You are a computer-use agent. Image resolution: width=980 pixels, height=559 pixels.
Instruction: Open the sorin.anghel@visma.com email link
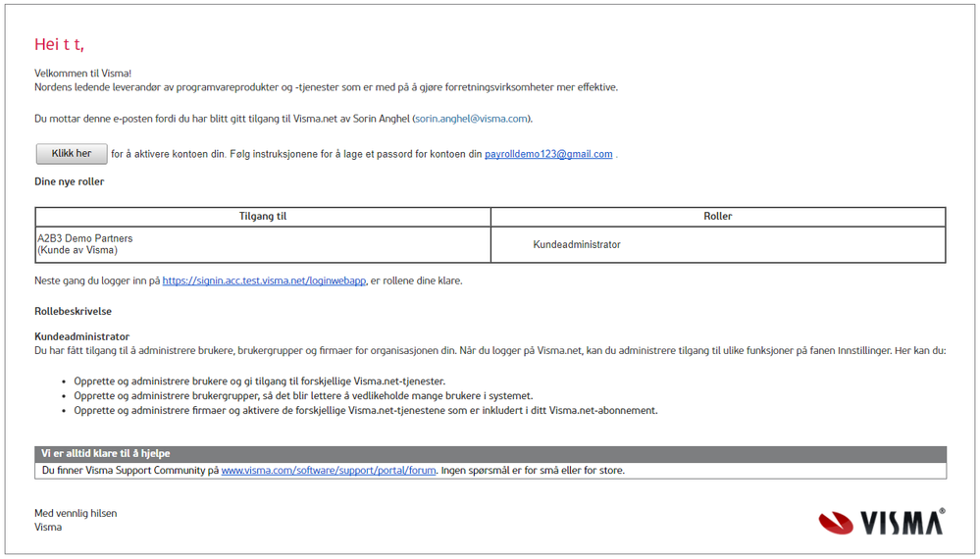click(x=471, y=119)
